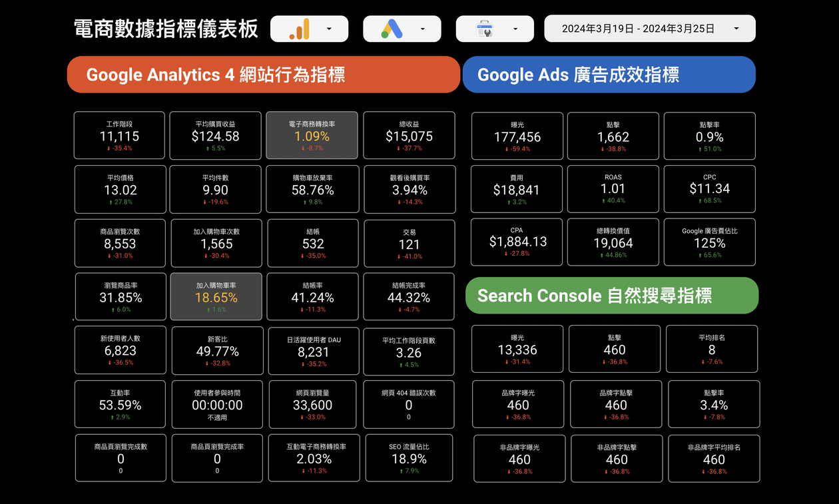The image size is (839, 504).
Task: Click the Google 廣告費佔比 125% scorecard
Action: [710, 242]
